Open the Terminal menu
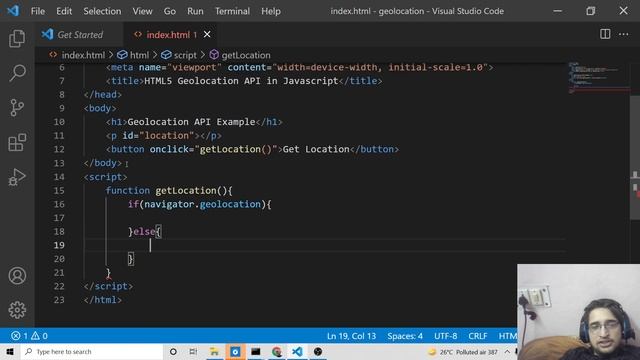 (232, 11)
